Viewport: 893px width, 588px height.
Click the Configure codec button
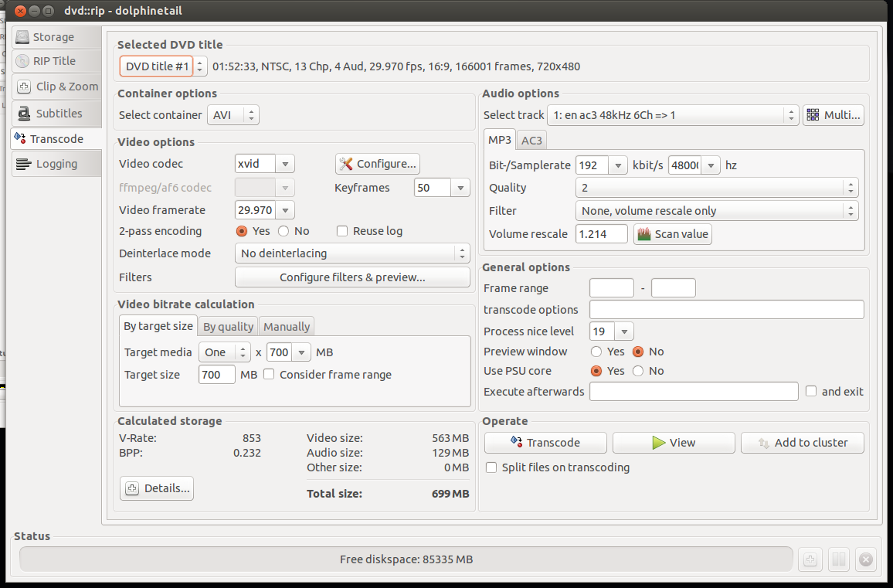coord(378,164)
